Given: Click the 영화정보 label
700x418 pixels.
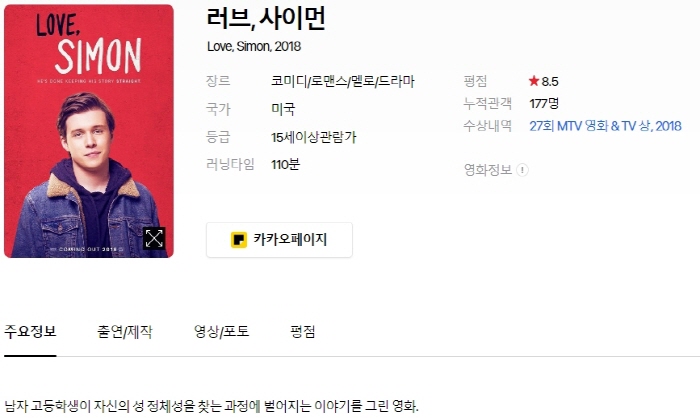Looking at the screenshot, I should 488,170.
